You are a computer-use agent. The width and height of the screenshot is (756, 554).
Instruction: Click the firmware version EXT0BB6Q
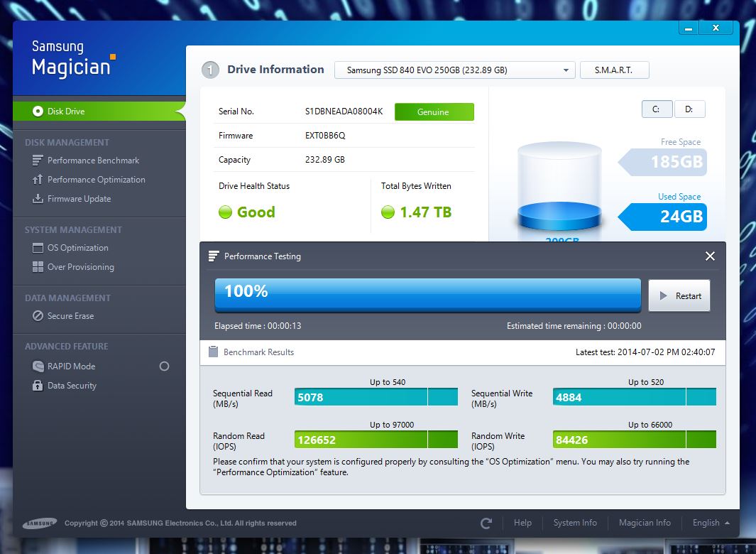click(325, 136)
